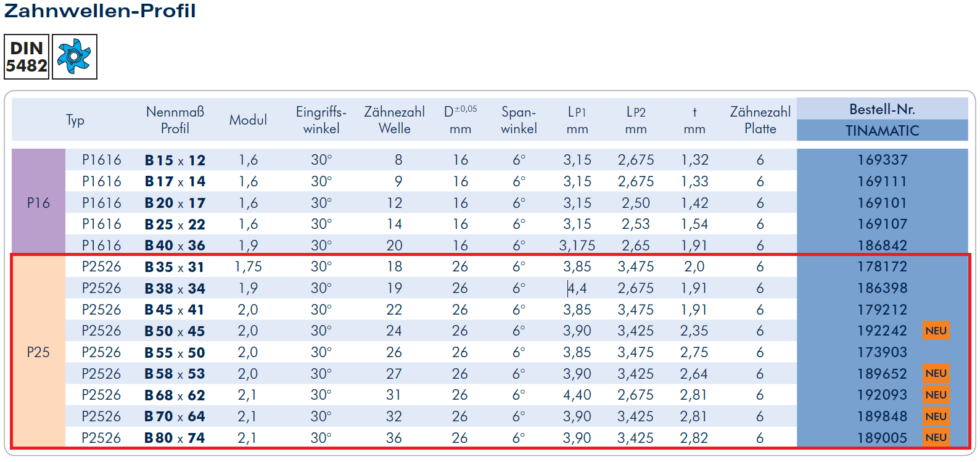Click LP1 value 3,175 in B 40 row
The width and height of the screenshot is (980, 462).
pyautogui.click(x=577, y=245)
